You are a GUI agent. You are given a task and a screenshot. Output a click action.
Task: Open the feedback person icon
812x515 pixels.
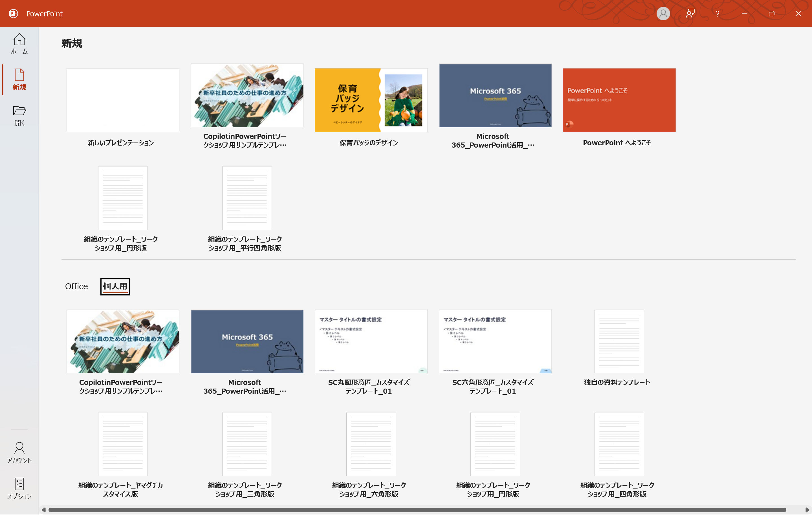click(x=690, y=14)
